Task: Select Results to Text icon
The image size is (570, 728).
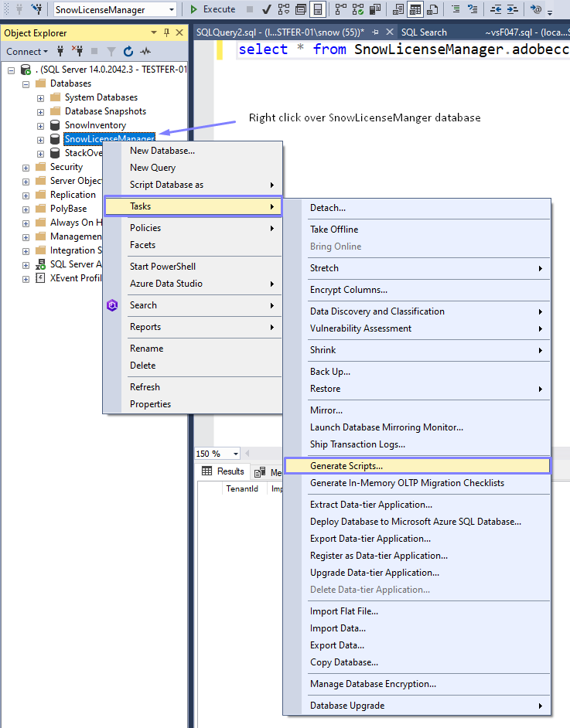Action: pos(398,9)
